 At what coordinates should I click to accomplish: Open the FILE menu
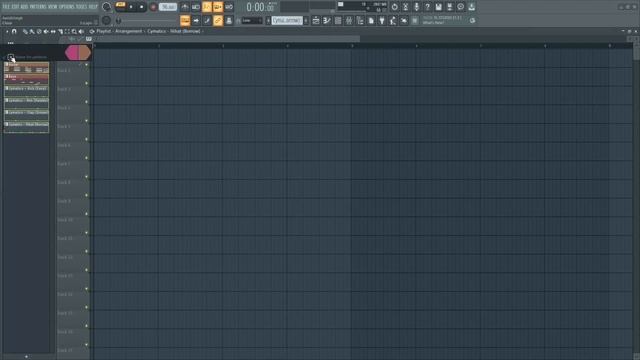pos(6,7)
